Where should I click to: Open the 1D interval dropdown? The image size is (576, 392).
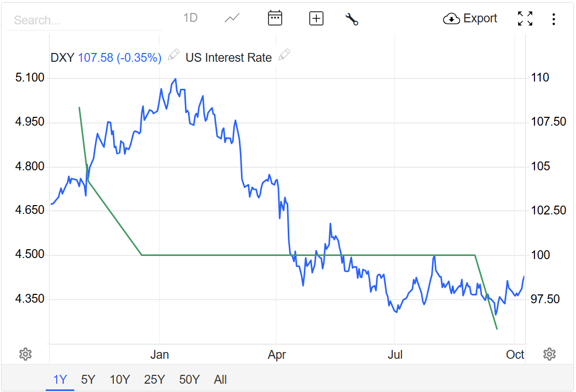(x=191, y=18)
